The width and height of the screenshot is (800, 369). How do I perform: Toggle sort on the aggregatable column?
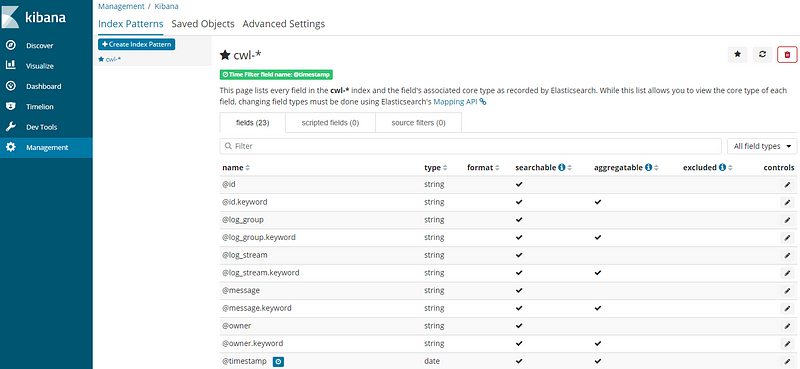[x=657, y=168]
